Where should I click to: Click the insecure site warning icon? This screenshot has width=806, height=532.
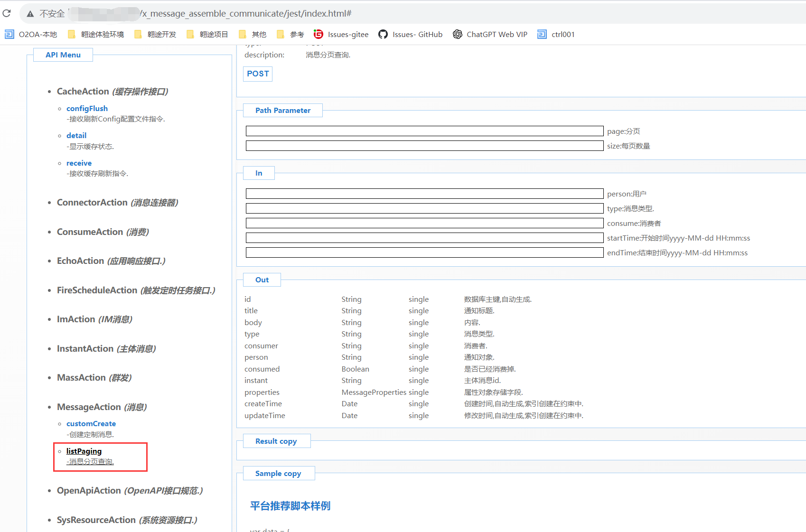point(30,14)
